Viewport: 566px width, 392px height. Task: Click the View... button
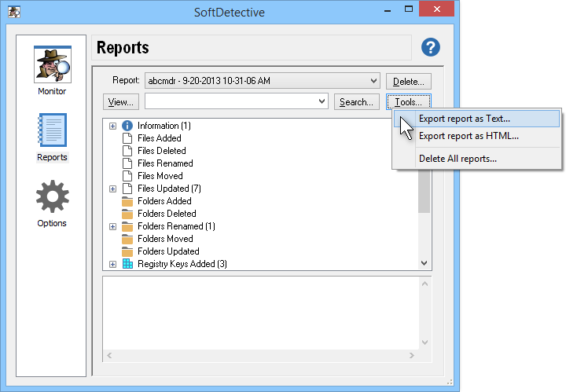[x=121, y=102]
